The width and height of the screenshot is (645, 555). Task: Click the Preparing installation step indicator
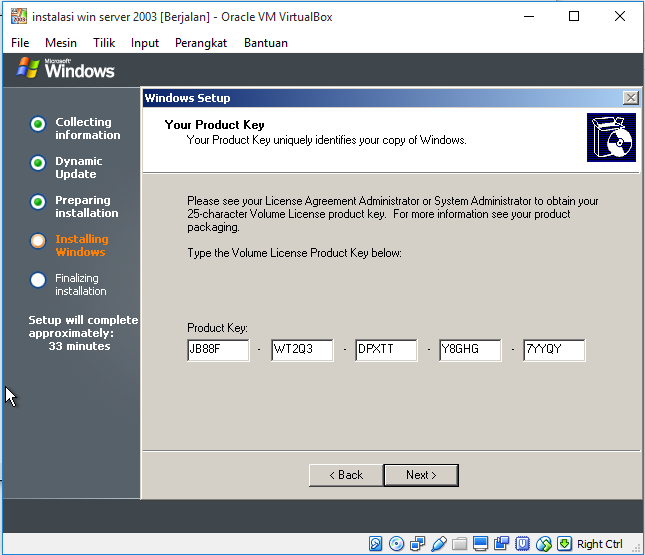tap(38, 202)
